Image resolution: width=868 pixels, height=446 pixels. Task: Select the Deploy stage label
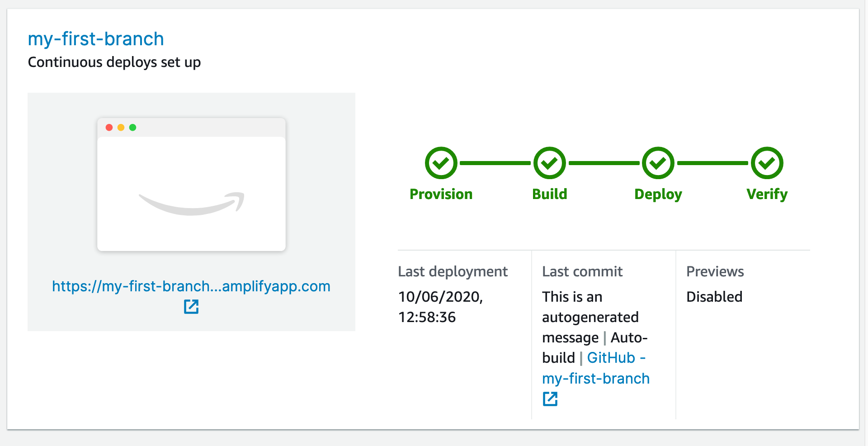coord(658,194)
